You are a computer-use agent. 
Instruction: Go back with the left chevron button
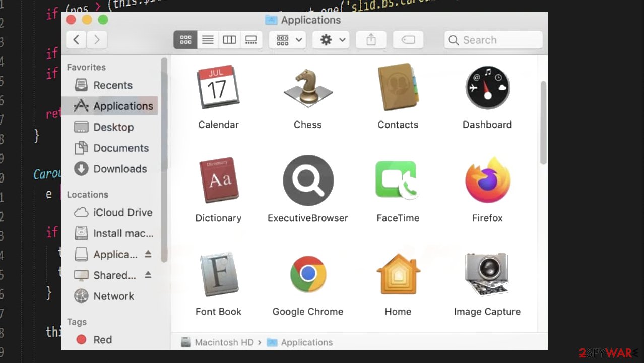[76, 40]
